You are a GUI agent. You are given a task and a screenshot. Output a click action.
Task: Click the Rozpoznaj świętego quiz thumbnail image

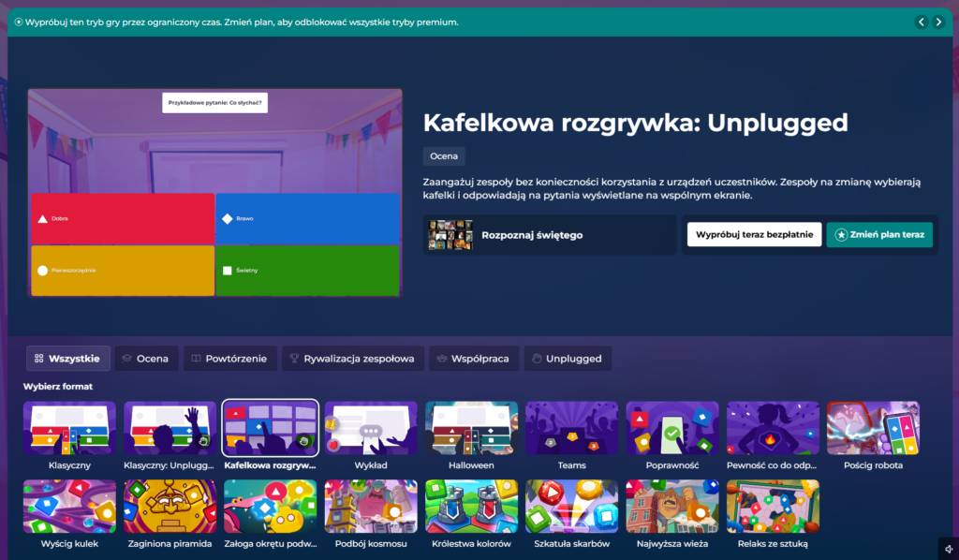pyautogui.click(x=450, y=235)
